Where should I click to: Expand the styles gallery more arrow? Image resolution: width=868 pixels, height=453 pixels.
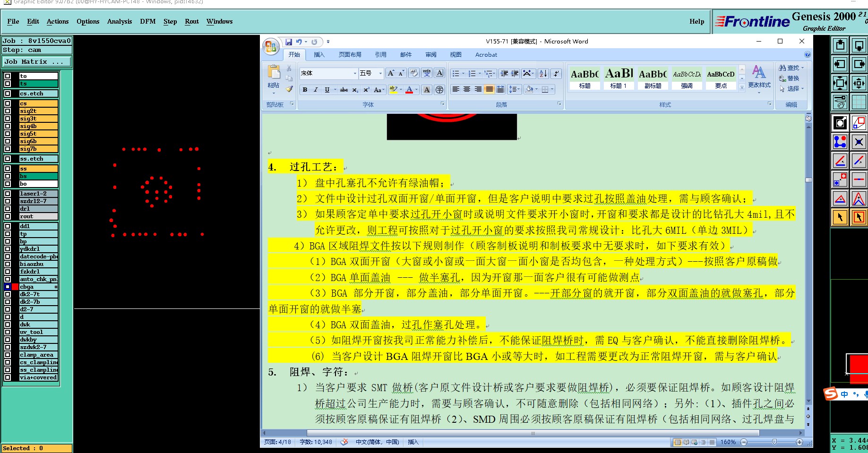click(x=742, y=87)
